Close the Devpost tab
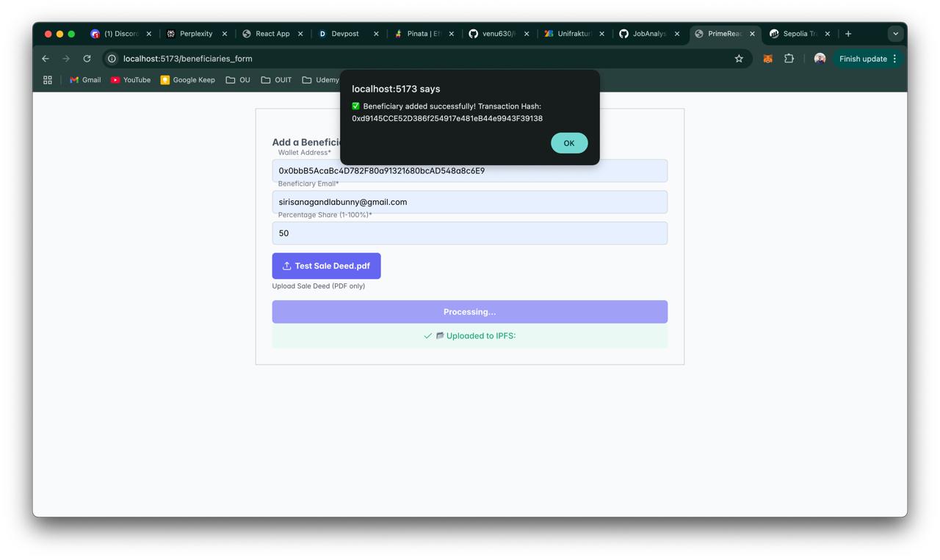Viewport: 940px width, 560px height. tap(376, 34)
